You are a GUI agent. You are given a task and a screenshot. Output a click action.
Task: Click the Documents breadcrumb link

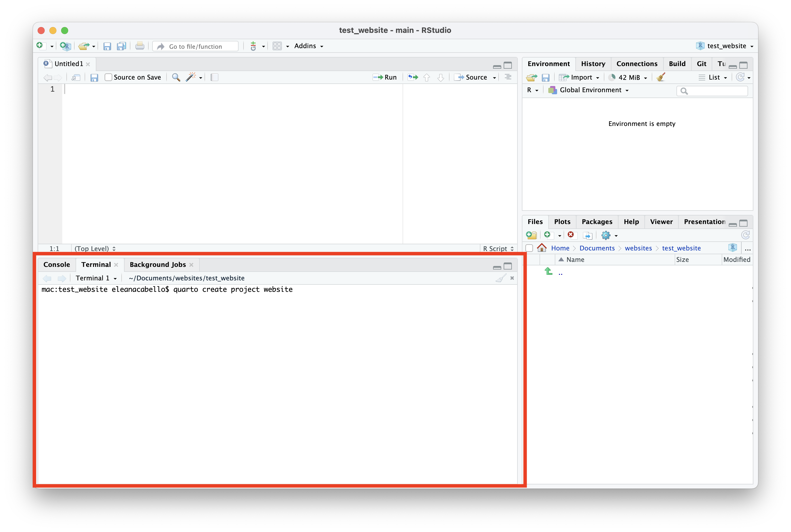(597, 248)
